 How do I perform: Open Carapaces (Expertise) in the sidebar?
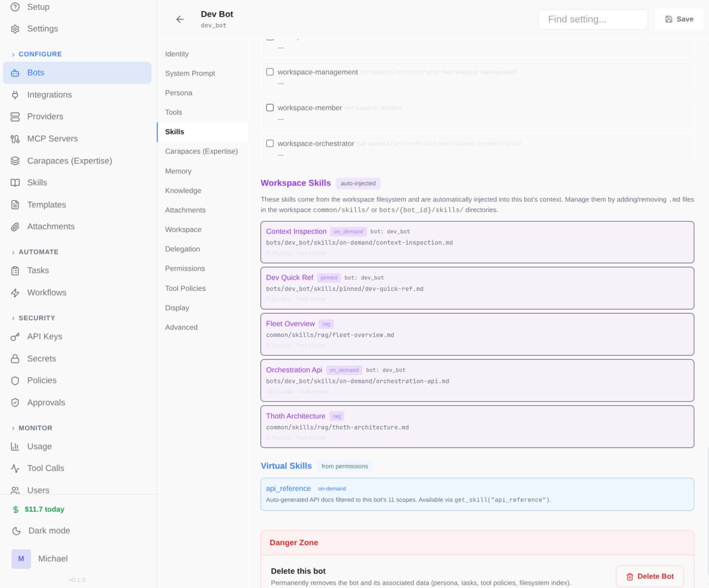click(x=70, y=161)
